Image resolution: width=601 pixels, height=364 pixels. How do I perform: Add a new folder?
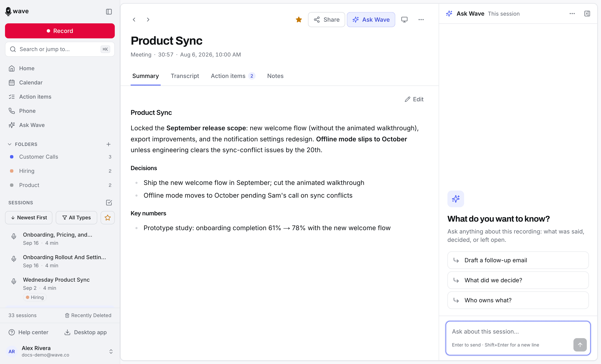(x=108, y=144)
